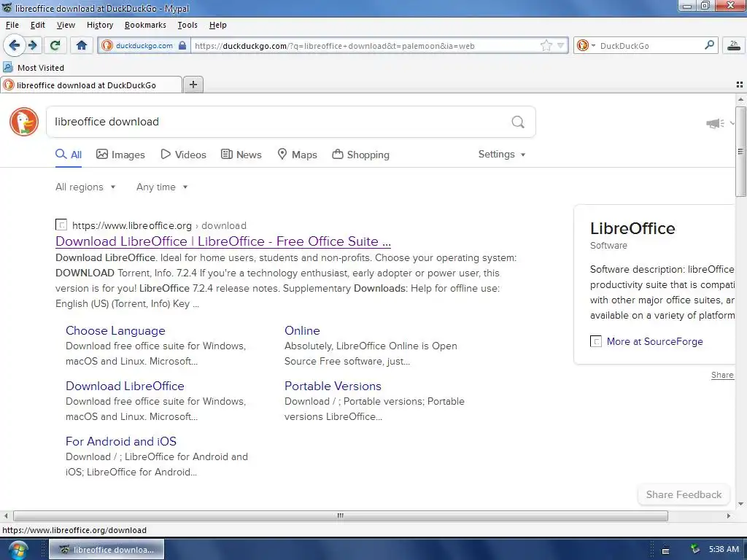Expand the Settings dropdown

502,155
